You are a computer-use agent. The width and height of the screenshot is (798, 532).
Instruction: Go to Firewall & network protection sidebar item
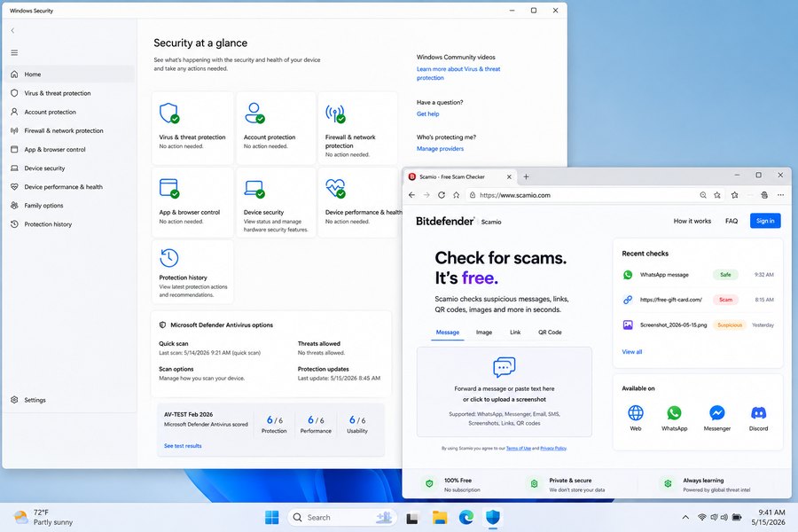pos(69,131)
